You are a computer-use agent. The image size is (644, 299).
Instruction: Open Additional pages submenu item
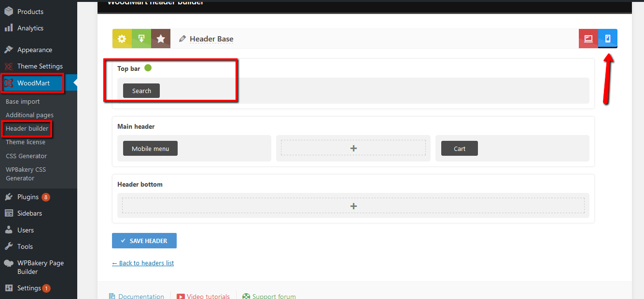[x=29, y=115]
